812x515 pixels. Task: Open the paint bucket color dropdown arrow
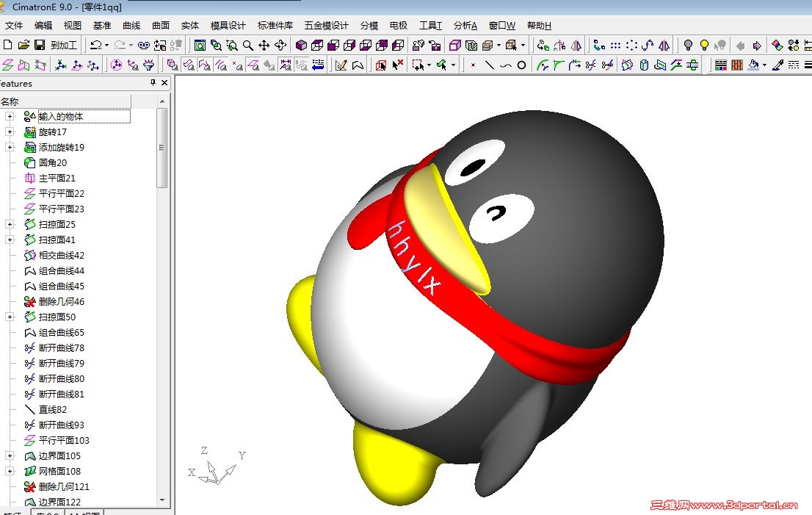point(764,65)
